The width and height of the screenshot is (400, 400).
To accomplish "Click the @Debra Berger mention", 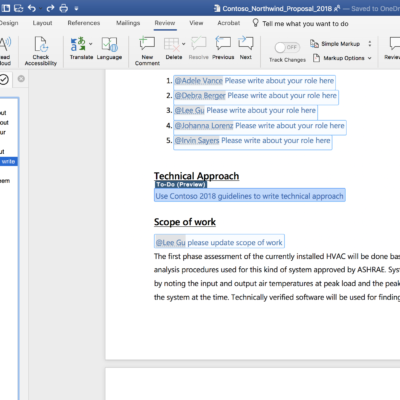I will (200, 96).
